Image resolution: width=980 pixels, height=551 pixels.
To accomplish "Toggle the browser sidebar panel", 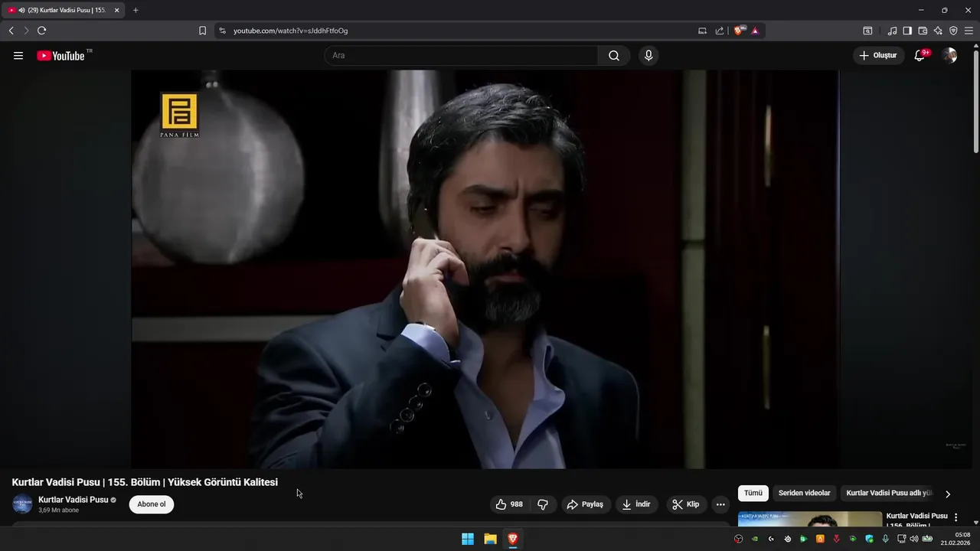I will pyautogui.click(x=907, y=31).
